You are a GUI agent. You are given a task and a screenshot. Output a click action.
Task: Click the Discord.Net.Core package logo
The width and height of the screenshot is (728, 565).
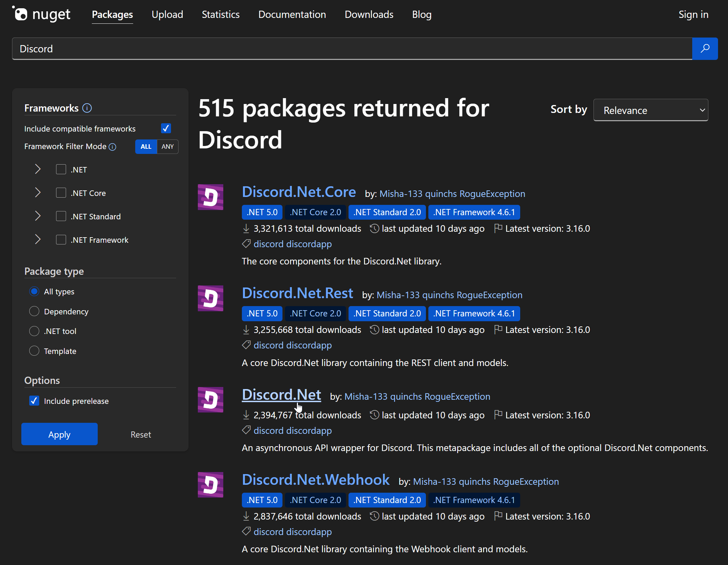click(211, 197)
